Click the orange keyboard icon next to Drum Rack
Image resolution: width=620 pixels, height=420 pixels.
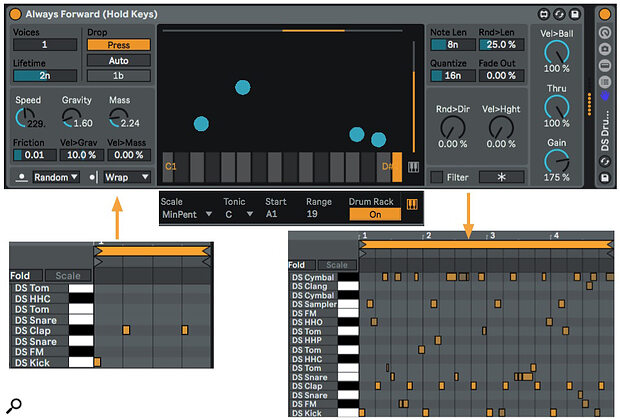[412, 204]
